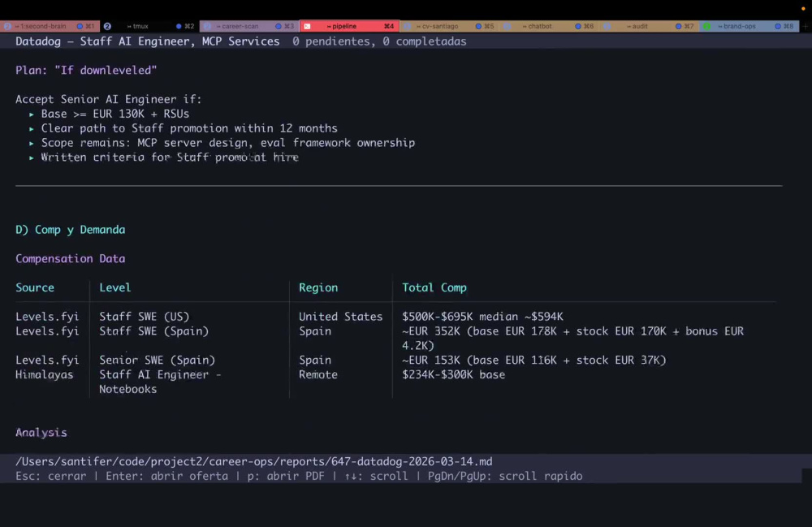Screen dimensions: 812x527
Task: Click the 'Himalayas' source cell
Action: coord(44,375)
